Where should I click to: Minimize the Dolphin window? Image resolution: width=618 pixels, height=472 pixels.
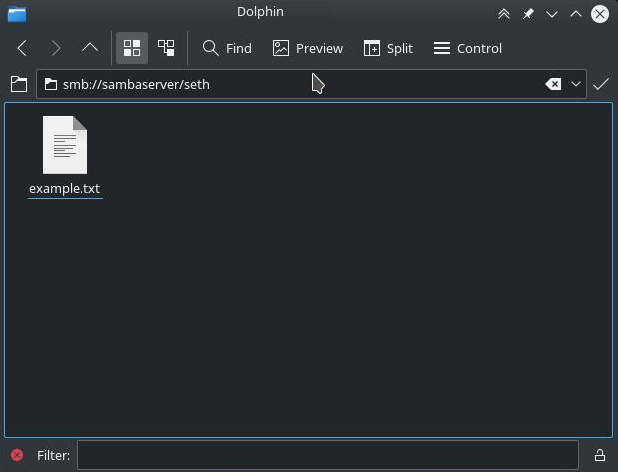click(x=552, y=15)
